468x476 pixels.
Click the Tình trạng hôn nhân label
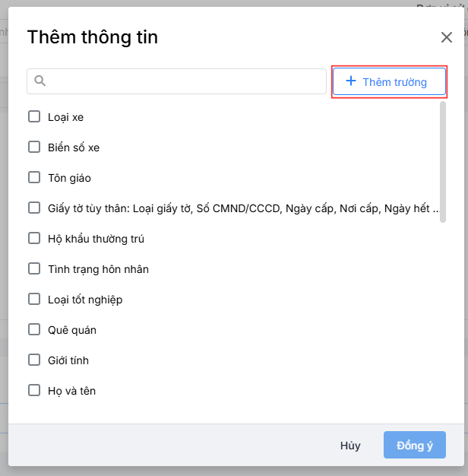pyautogui.click(x=98, y=269)
